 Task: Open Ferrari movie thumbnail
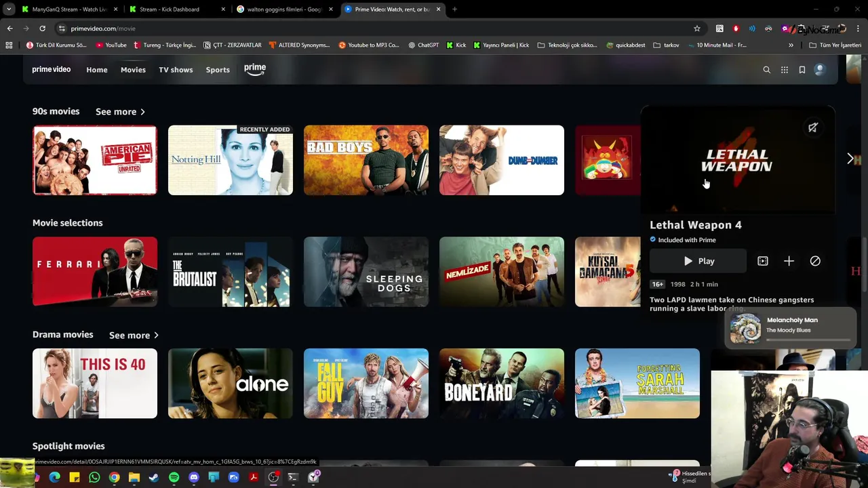pos(95,272)
